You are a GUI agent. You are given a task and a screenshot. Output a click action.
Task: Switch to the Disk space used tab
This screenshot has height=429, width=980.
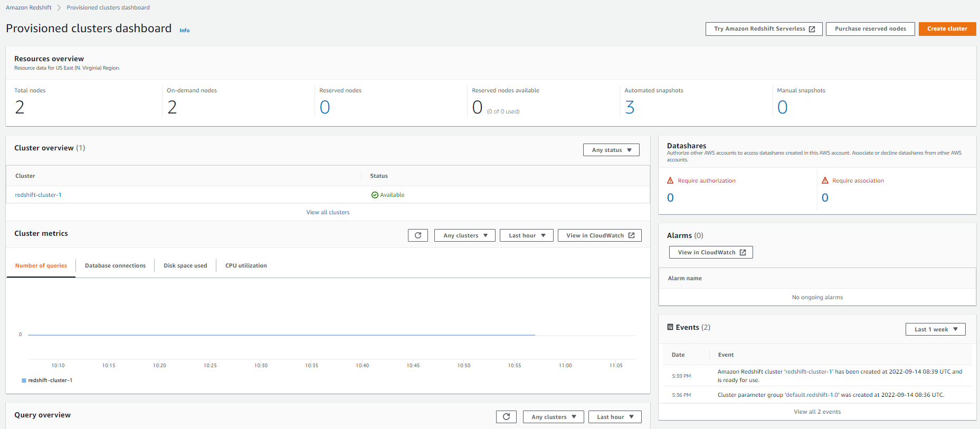click(185, 265)
